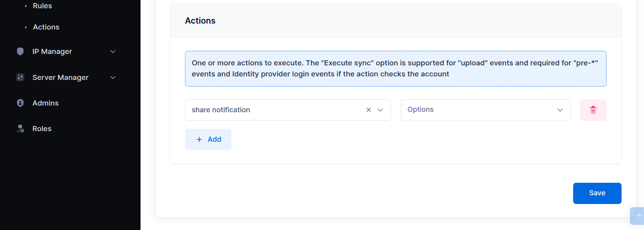Image resolution: width=644 pixels, height=230 pixels.
Task: Click the Server Manager icon in sidebar
Action: [x=20, y=78]
